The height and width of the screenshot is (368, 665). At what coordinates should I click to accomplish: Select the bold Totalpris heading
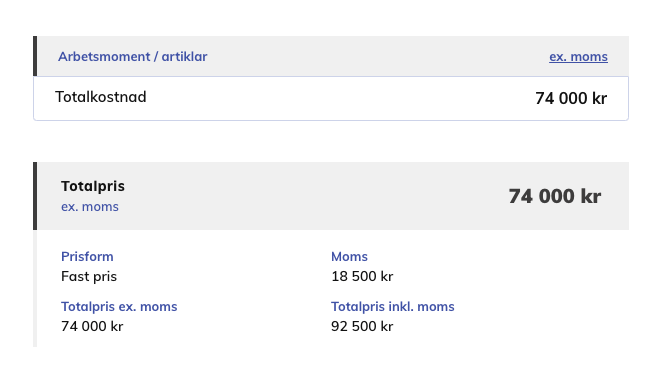pyautogui.click(x=93, y=186)
